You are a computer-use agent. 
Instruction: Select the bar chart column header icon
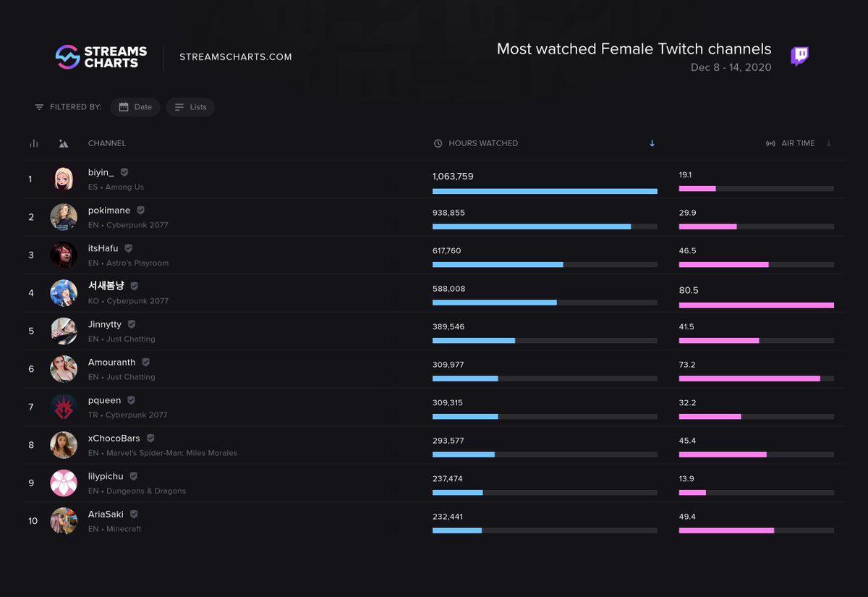[33, 143]
